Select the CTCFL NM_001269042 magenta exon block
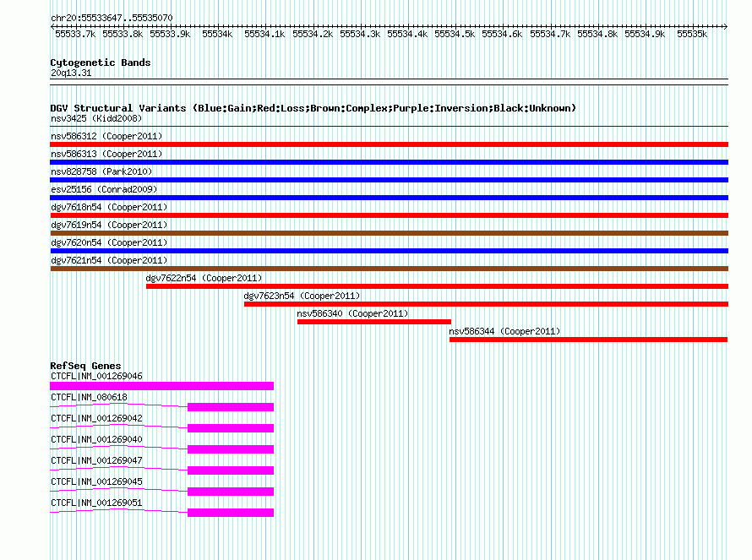The image size is (752, 560). click(x=231, y=428)
